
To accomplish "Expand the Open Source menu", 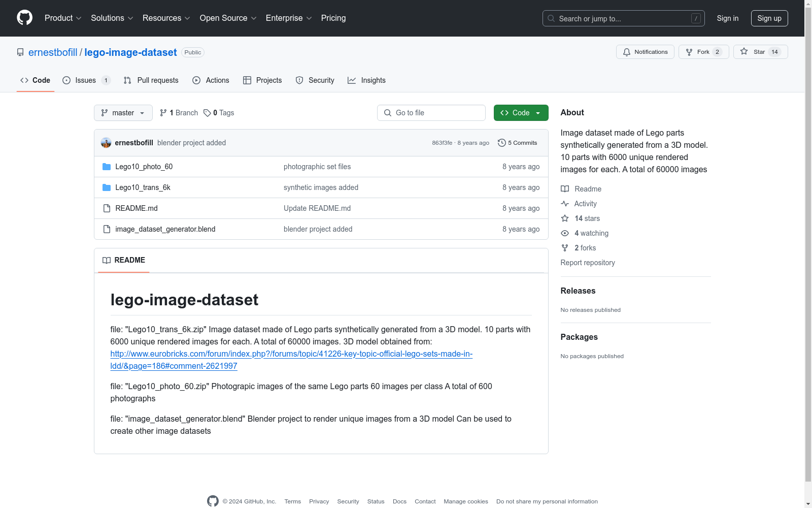I will pyautogui.click(x=228, y=18).
